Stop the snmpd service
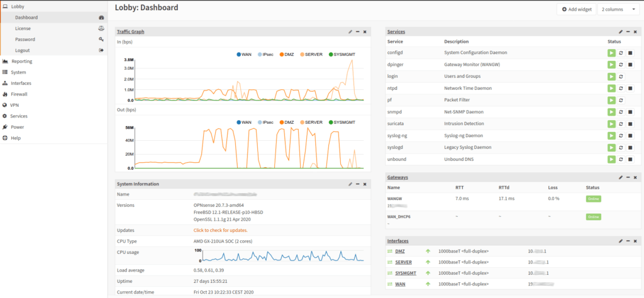The image size is (644, 298). click(x=630, y=112)
